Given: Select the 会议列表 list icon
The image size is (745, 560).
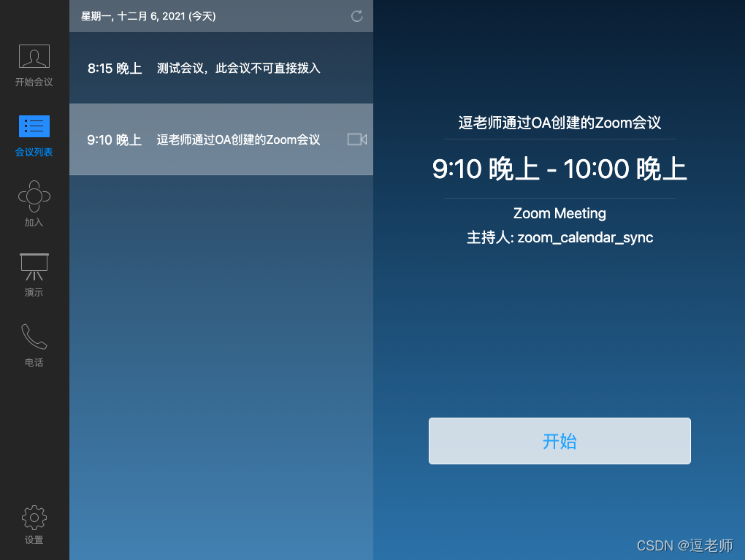Looking at the screenshot, I should tap(34, 126).
